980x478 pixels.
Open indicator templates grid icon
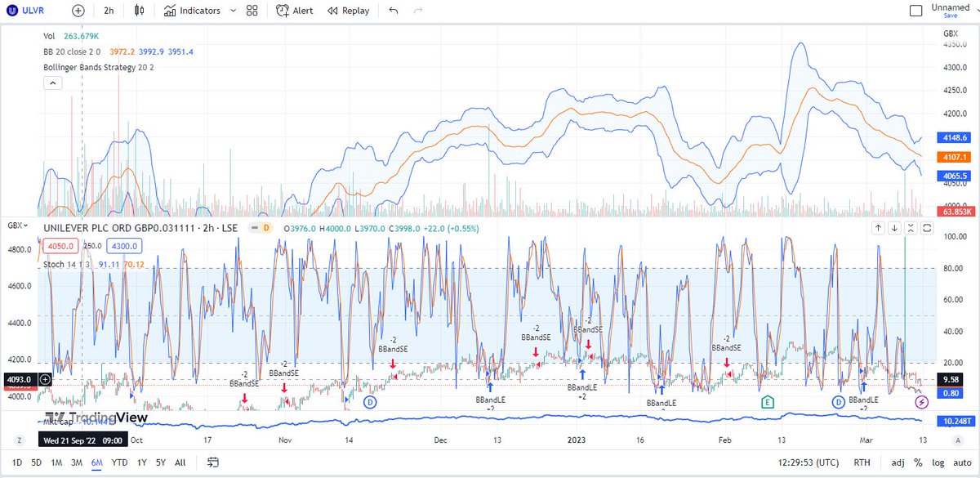coord(252,11)
